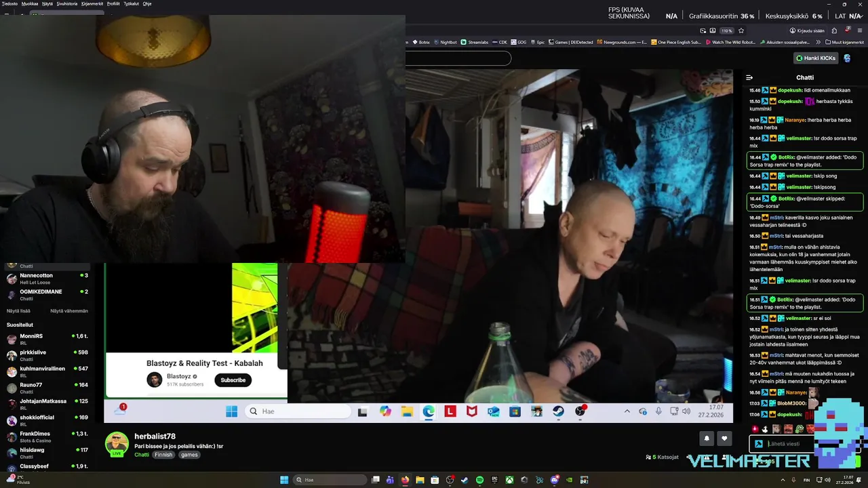Click Näytä lisää in sidebar
The height and width of the screenshot is (488, 868).
pyautogui.click(x=18, y=310)
